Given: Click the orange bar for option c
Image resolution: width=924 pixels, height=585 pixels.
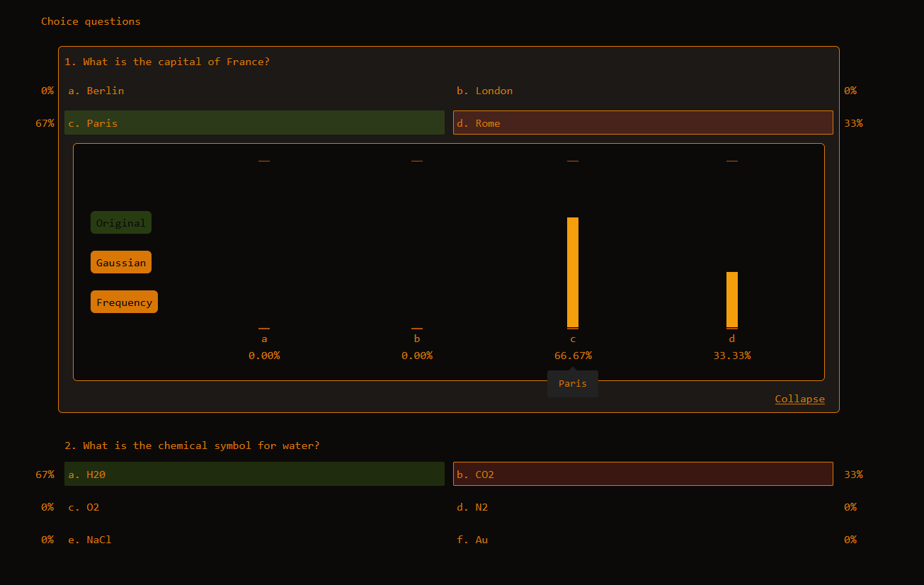Looking at the screenshot, I should click(573, 272).
